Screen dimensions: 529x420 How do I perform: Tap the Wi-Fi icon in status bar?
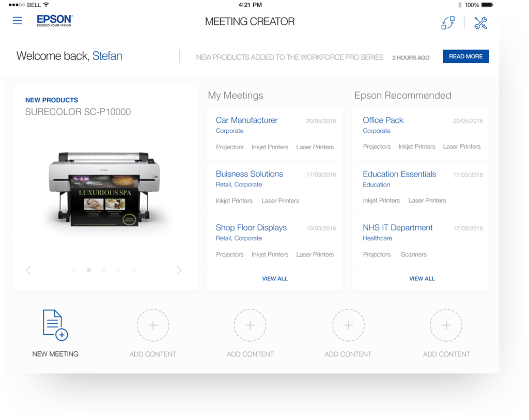click(x=46, y=5)
